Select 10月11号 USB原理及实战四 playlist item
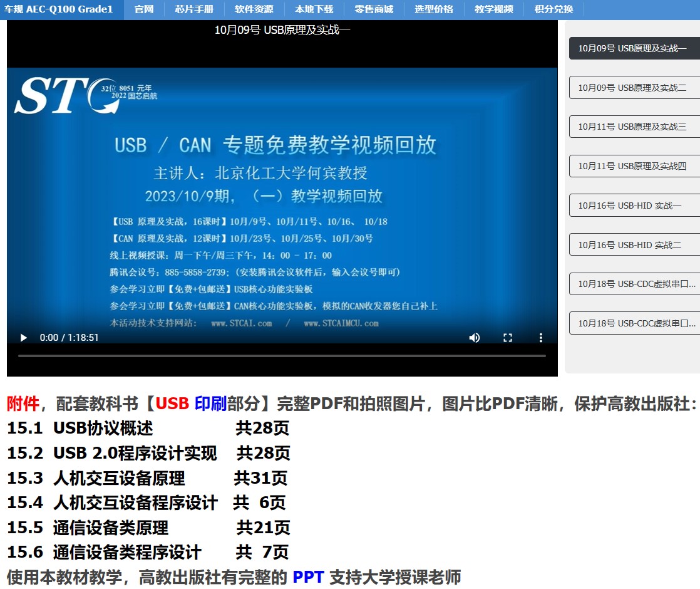 (634, 166)
